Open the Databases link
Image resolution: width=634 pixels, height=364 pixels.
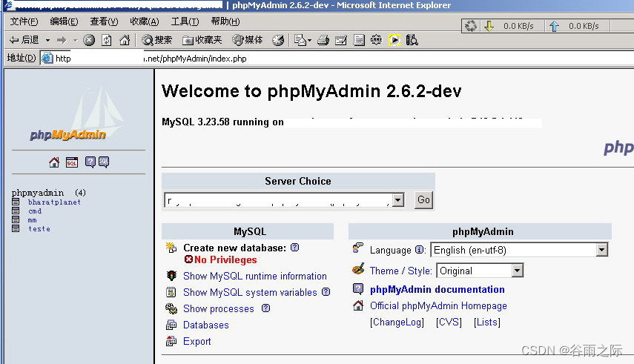(x=206, y=325)
